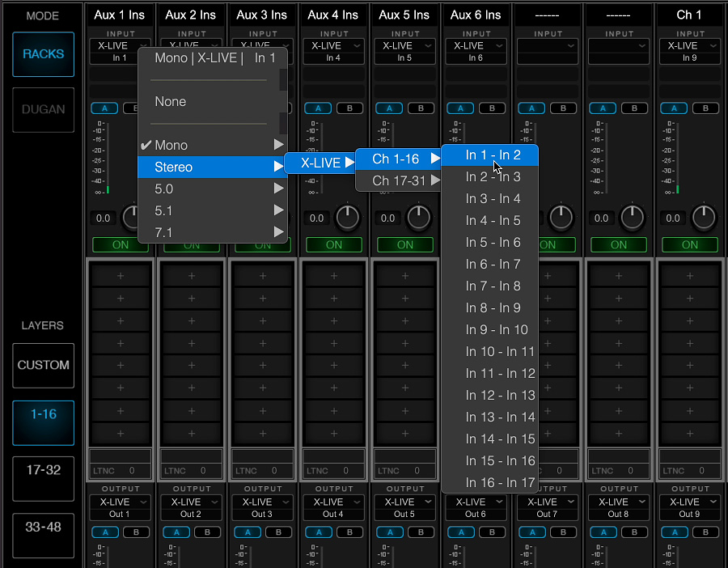Select input B on Aux 5 Ins
The width and height of the screenshot is (728, 568).
[x=421, y=108]
